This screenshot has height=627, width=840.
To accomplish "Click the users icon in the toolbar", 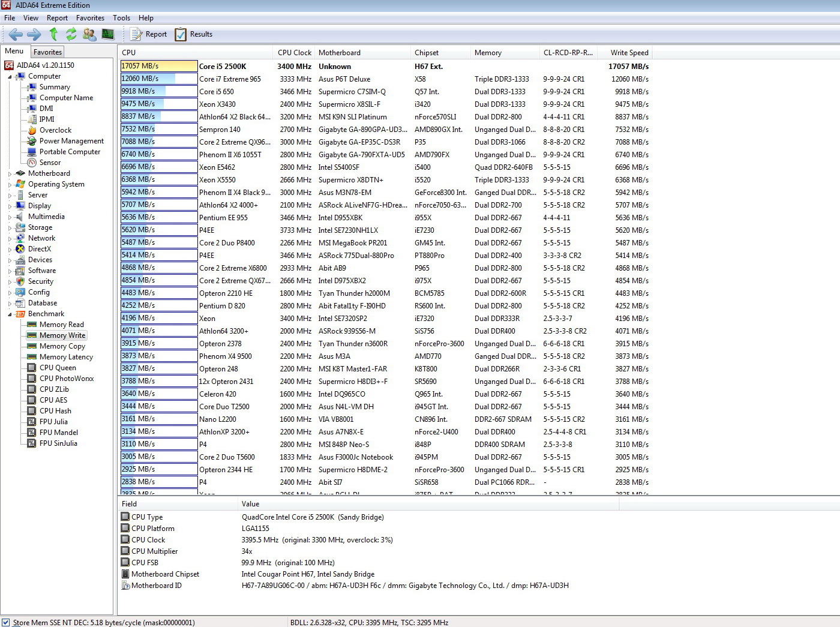I will pos(89,34).
